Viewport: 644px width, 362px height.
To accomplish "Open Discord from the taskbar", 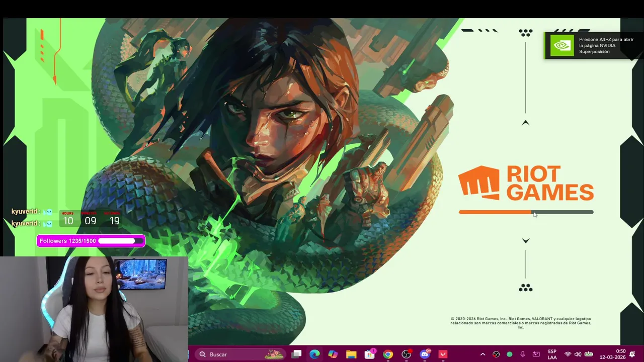I will (425, 354).
